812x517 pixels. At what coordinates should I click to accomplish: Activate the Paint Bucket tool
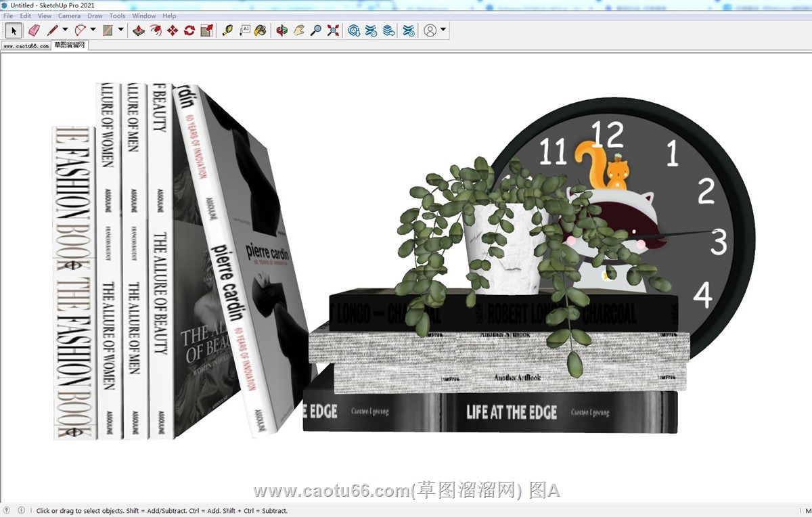(x=261, y=30)
